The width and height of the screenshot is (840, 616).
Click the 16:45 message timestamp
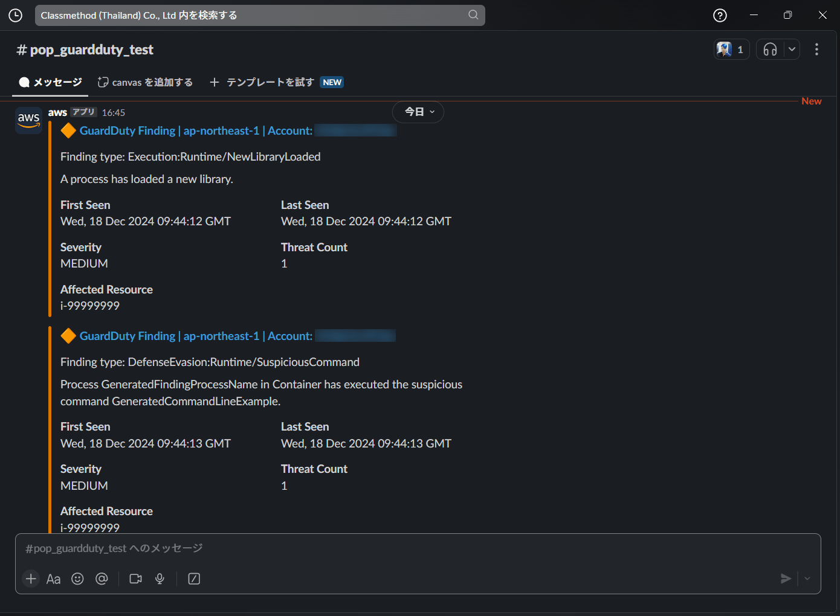pyautogui.click(x=113, y=112)
